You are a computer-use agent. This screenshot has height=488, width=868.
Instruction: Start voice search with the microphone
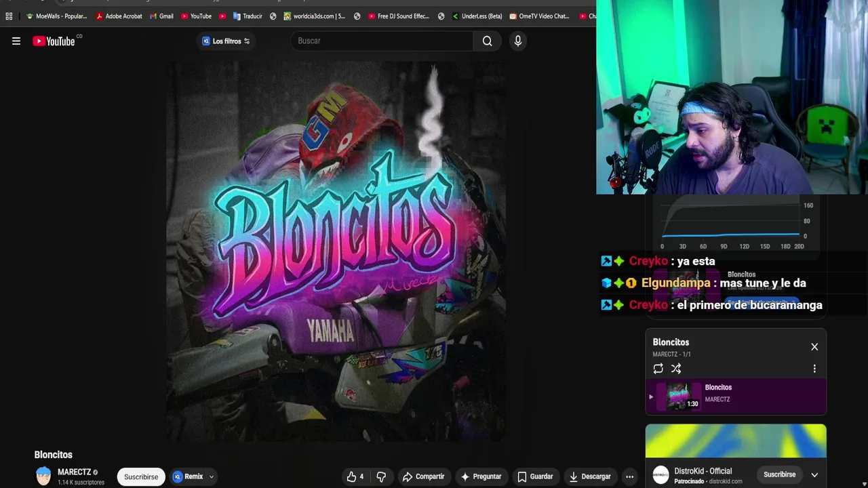pyautogui.click(x=518, y=41)
